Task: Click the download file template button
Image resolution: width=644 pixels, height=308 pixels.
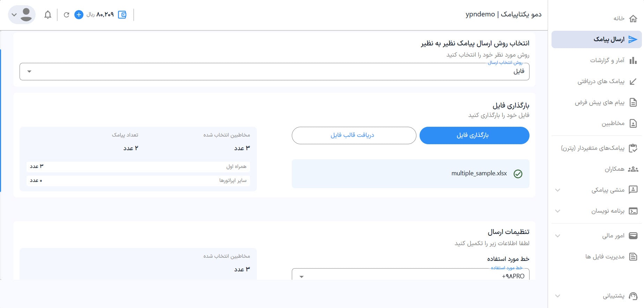Action: click(x=354, y=135)
